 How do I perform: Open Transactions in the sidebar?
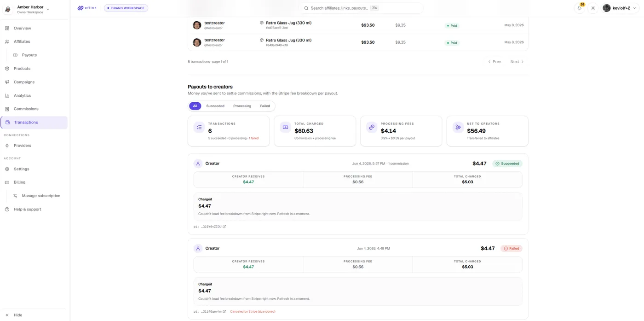[34, 123]
